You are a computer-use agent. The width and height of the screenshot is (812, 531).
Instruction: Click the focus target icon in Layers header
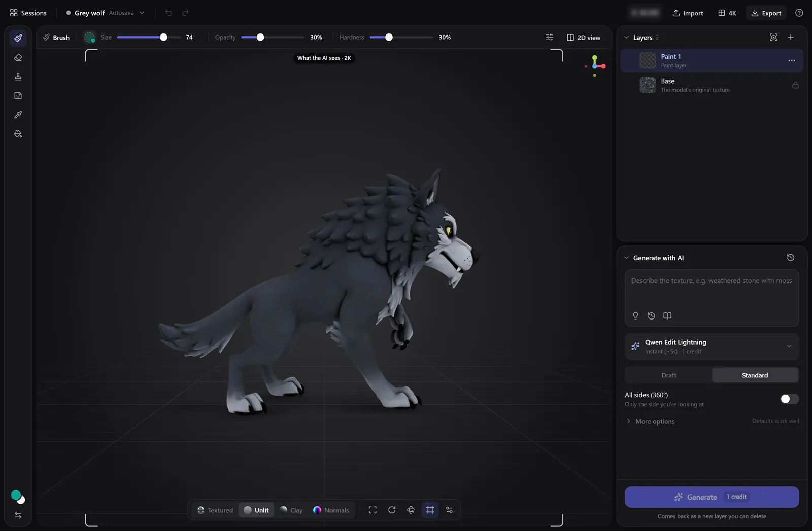[x=773, y=37]
